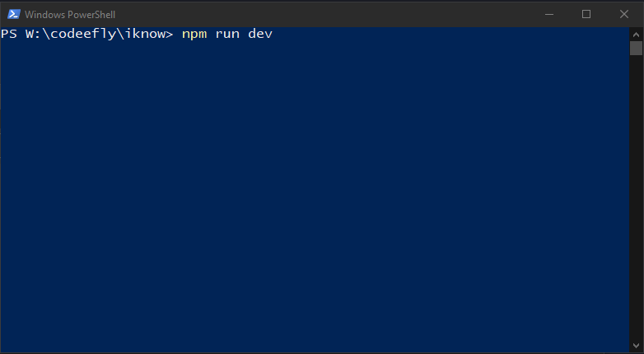This screenshot has height=354, width=644.
Task: Open the PowerShell icon window menu
Action: point(13,14)
